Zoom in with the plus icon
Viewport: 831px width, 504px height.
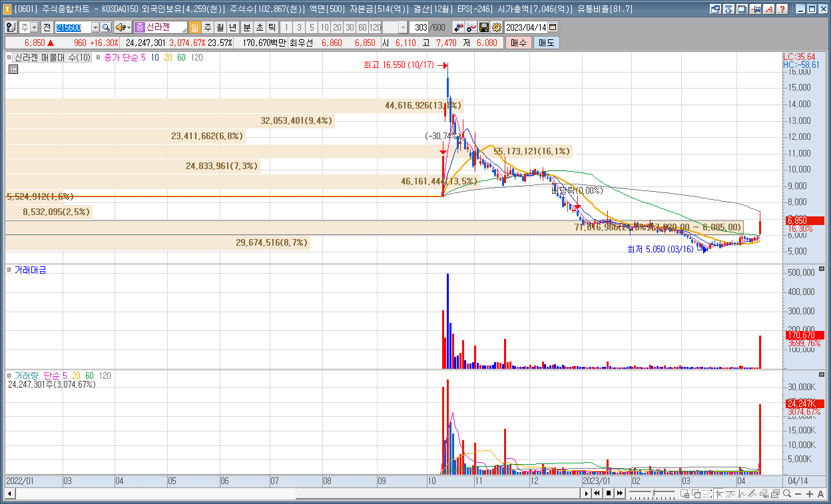(809, 493)
